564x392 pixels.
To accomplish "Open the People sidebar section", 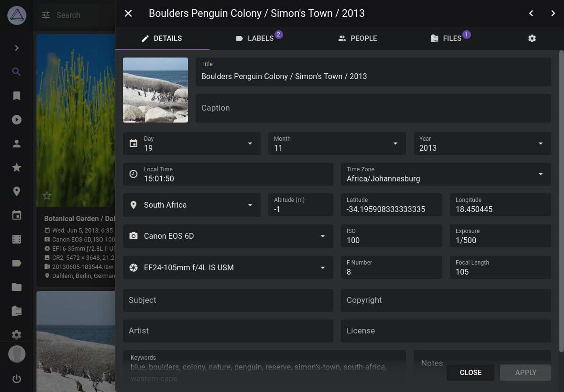I will pyautogui.click(x=16, y=144).
